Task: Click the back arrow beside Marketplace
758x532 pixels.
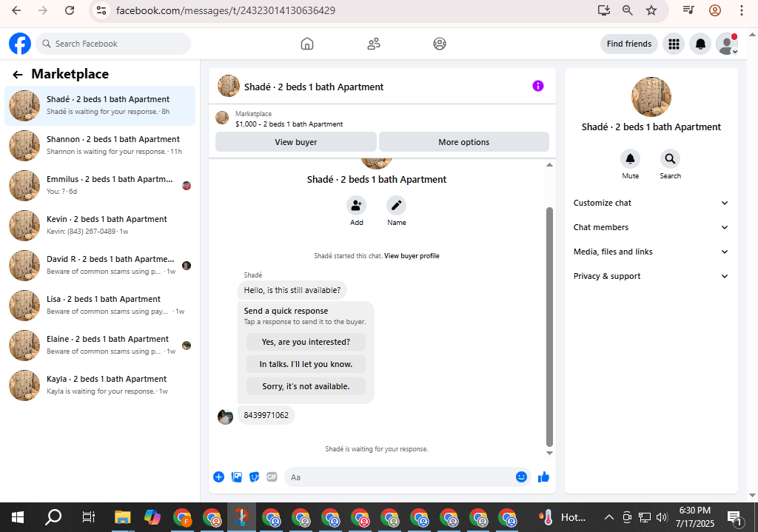Action: [x=18, y=75]
